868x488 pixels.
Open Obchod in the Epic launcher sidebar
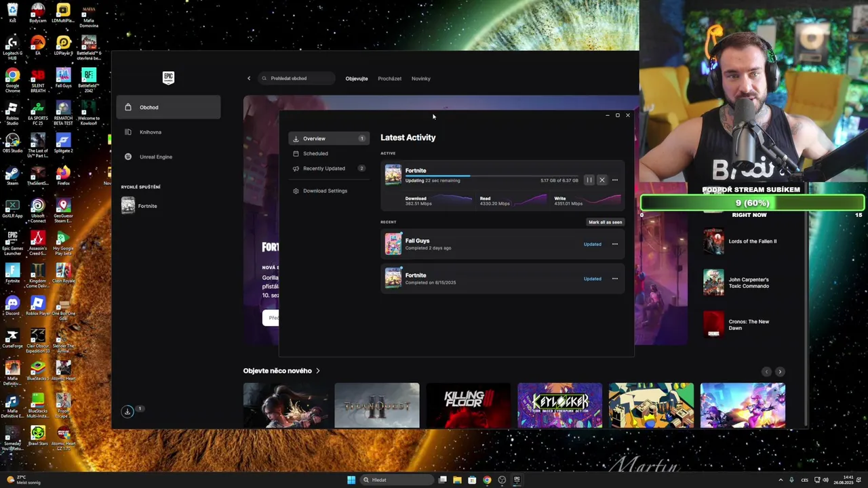click(x=168, y=107)
